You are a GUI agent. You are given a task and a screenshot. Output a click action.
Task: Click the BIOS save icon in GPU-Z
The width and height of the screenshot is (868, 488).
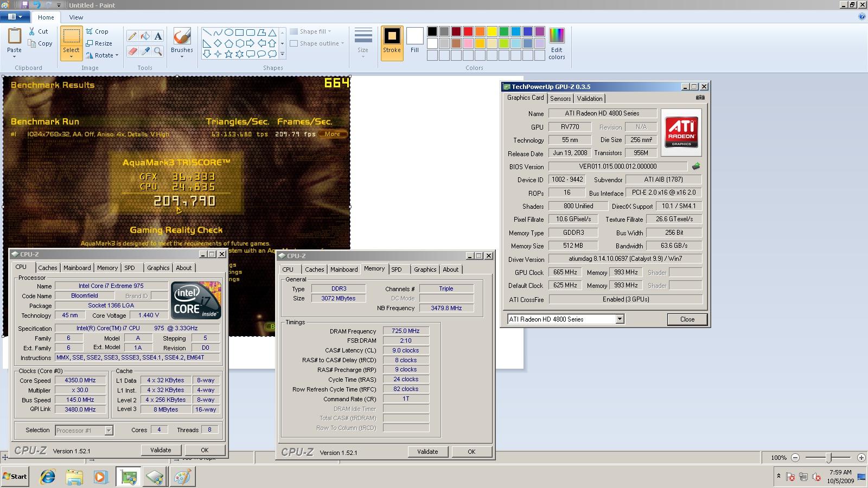[x=696, y=166]
